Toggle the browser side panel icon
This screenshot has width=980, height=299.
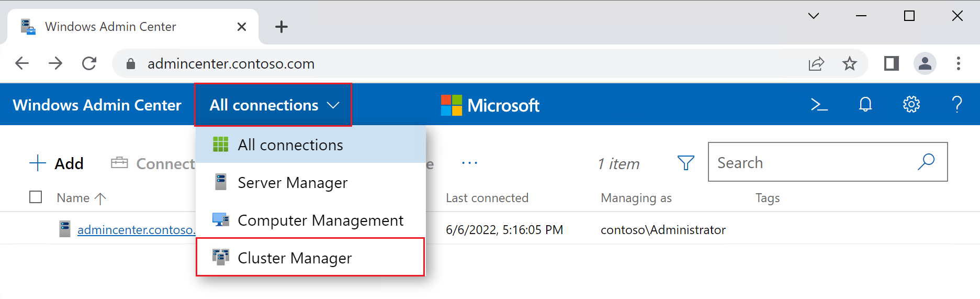pos(892,64)
